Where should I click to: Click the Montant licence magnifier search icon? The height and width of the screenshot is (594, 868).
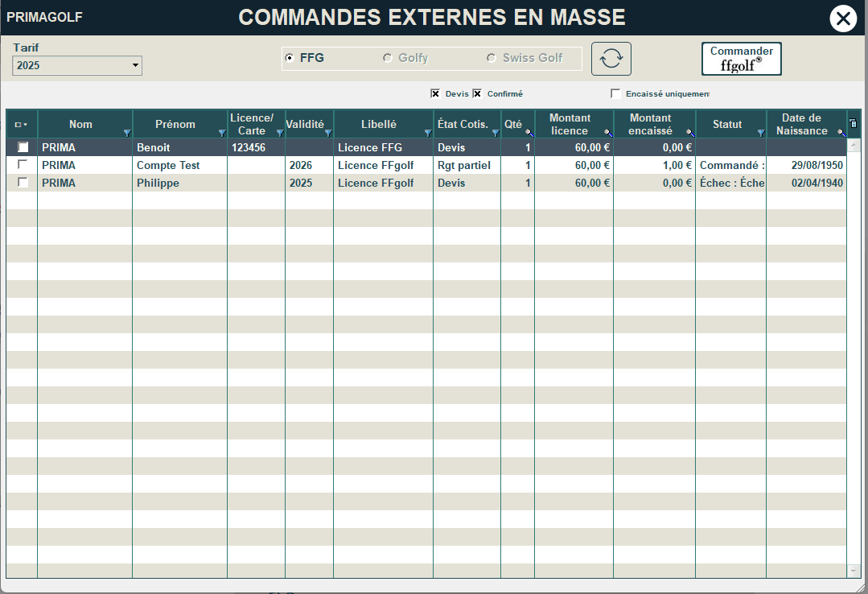pyautogui.click(x=608, y=133)
